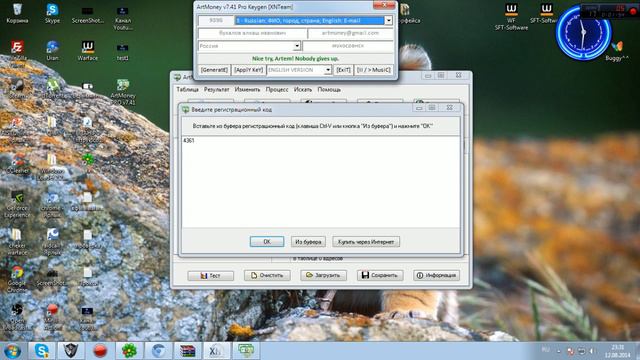Toggle the [II / > MusiC] keygen button
The width and height of the screenshot is (640, 360).
[373, 70]
